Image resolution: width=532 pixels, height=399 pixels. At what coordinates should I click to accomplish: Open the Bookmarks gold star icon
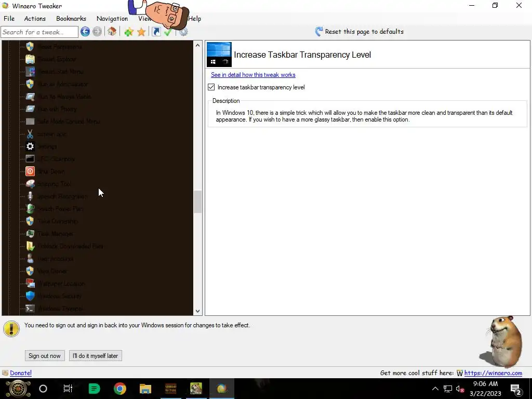(x=141, y=32)
